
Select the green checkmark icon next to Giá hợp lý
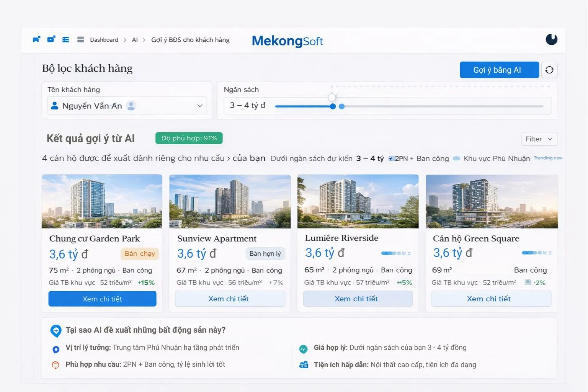tap(304, 349)
